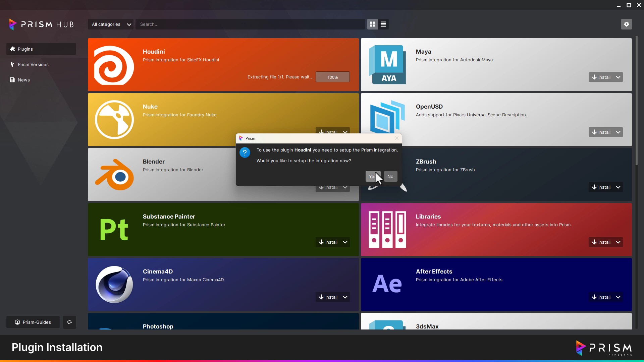Click Houdini extraction progress bar at 100%
Viewport: 644px width, 362px height.
[x=333, y=77]
